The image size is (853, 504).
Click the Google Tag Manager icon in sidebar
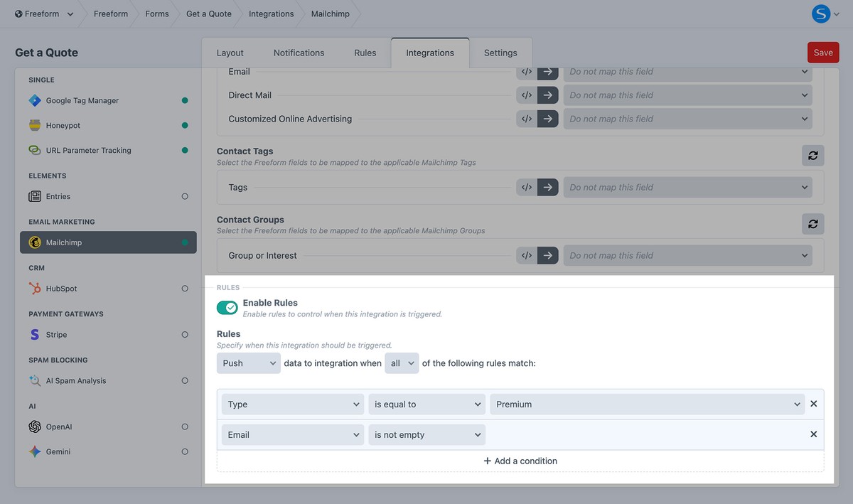35,101
